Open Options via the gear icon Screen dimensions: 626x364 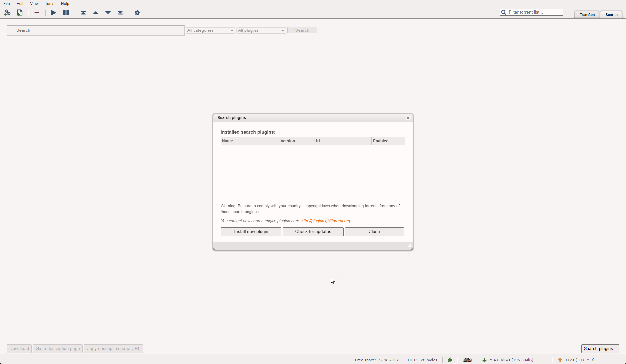137,13
